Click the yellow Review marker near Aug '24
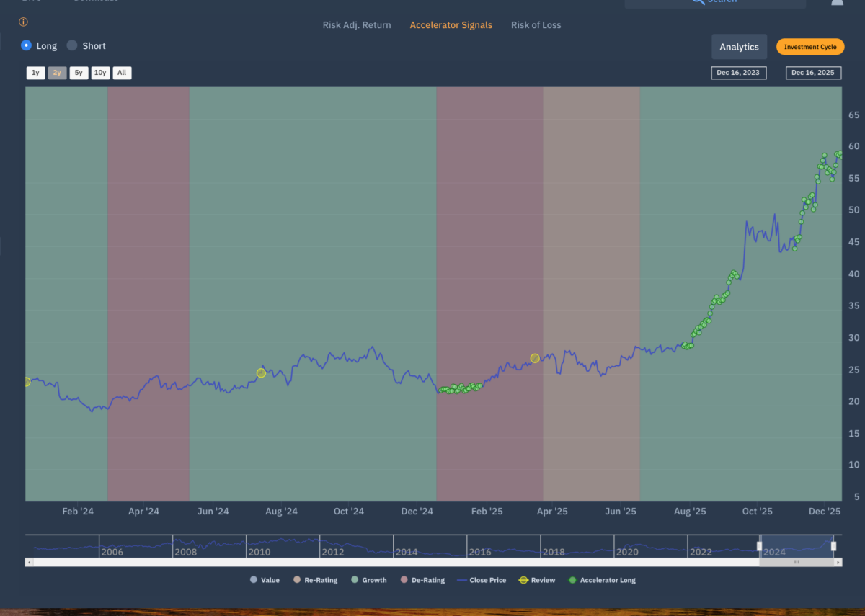Viewport: 865px width, 616px height. click(x=262, y=372)
